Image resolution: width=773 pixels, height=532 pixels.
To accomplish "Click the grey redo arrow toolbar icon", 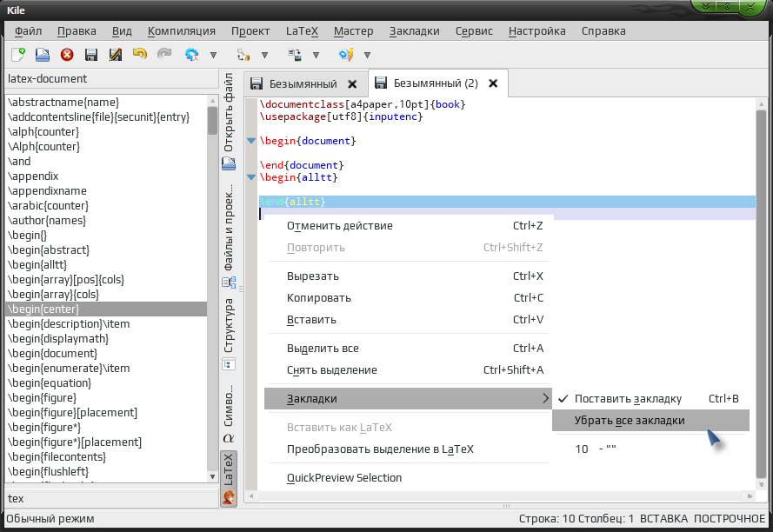I will tap(164, 54).
